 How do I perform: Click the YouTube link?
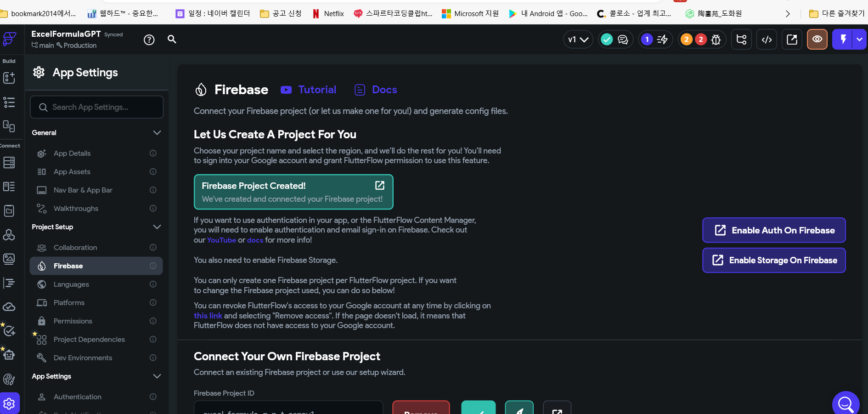point(221,240)
